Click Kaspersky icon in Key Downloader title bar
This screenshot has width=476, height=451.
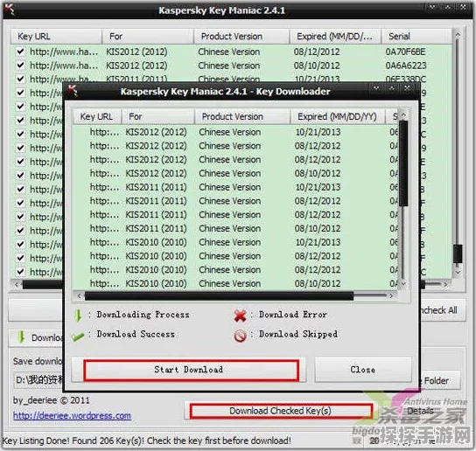73,91
